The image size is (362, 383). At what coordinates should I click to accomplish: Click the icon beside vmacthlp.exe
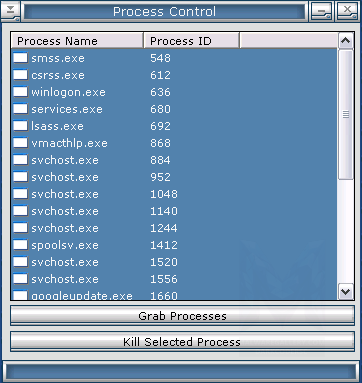[x=20, y=143]
